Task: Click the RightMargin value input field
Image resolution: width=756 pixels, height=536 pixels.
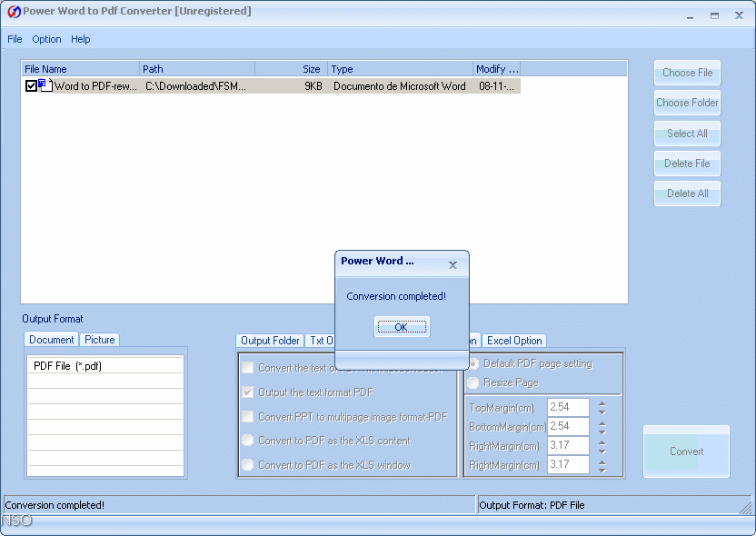Action: [x=567, y=445]
